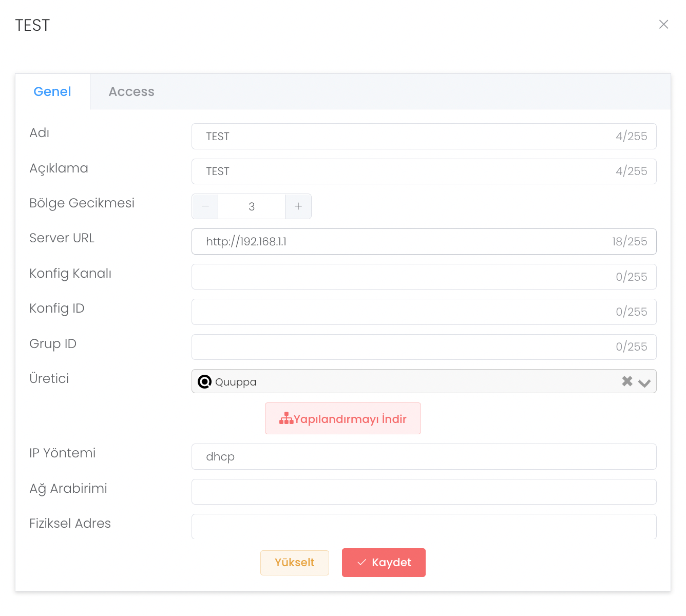Switch to the Access tab
Viewport: 686px width, 616px height.
coord(131,92)
